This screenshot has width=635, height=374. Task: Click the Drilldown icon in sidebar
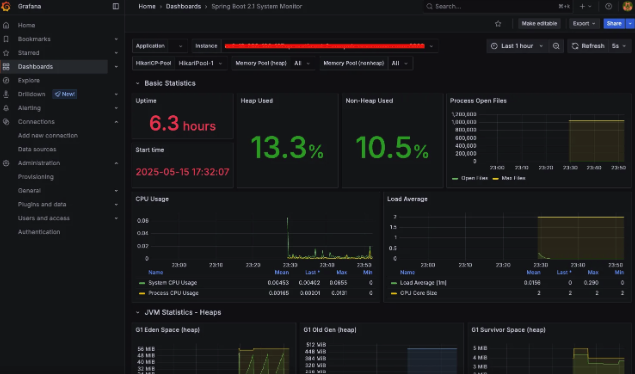click(x=6, y=94)
